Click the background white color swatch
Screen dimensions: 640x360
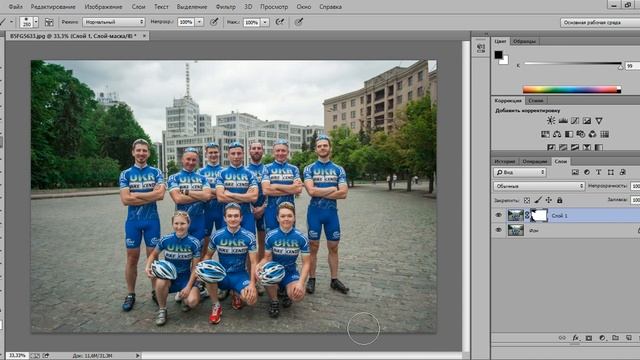[505, 61]
